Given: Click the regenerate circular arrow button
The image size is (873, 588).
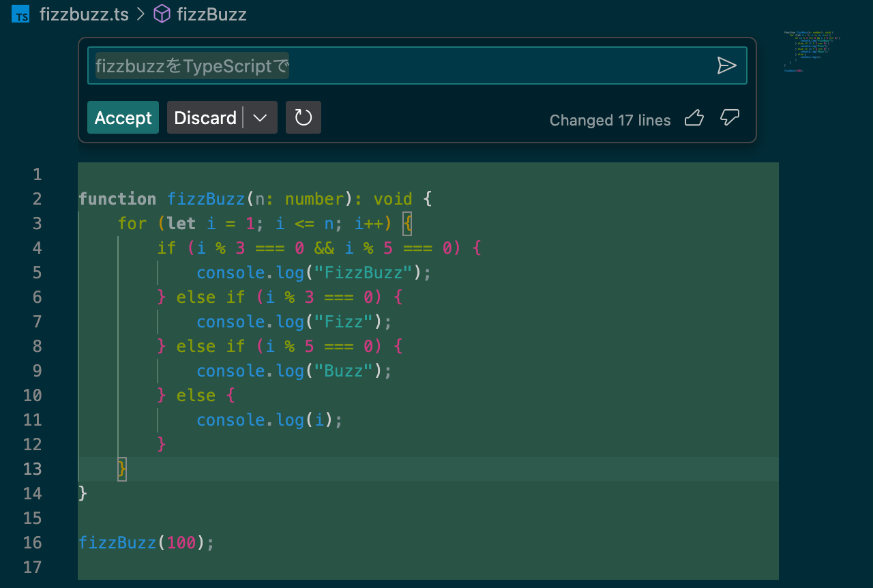Looking at the screenshot, I should 304,117.
